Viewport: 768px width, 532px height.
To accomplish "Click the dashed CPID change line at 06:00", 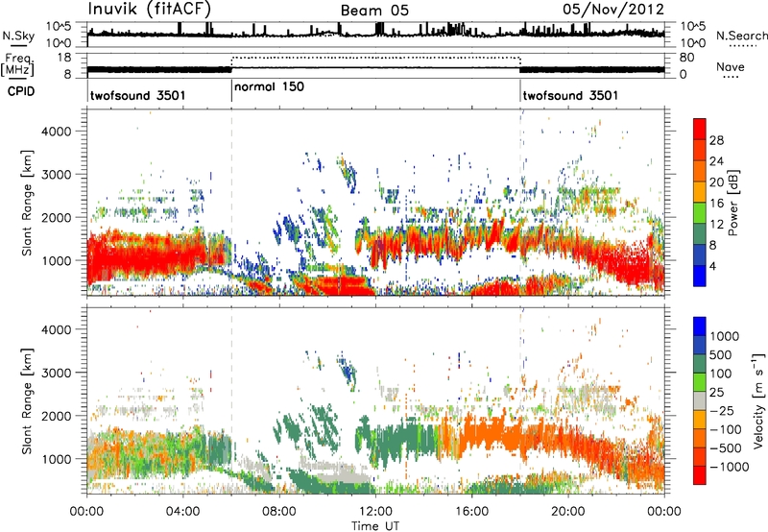I will (x=231, y=202).
